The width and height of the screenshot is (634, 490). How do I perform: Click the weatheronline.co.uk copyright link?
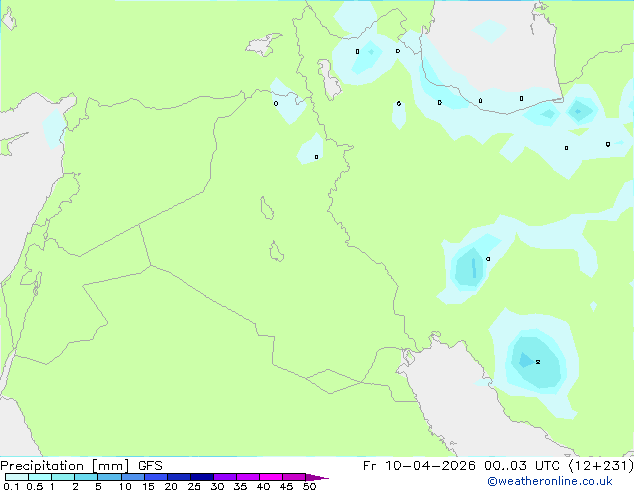549,481
